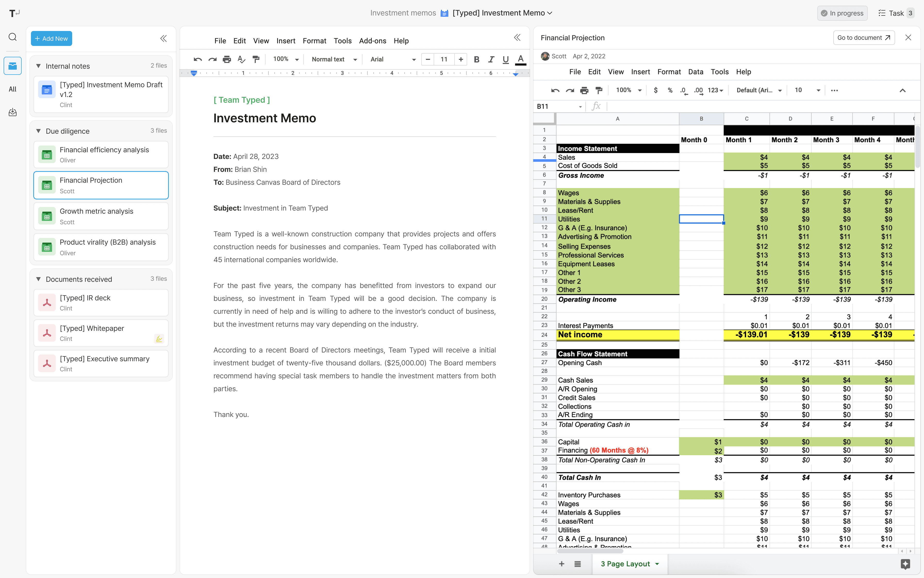Open the inbox download icon in sidebar

pos(13,112)
